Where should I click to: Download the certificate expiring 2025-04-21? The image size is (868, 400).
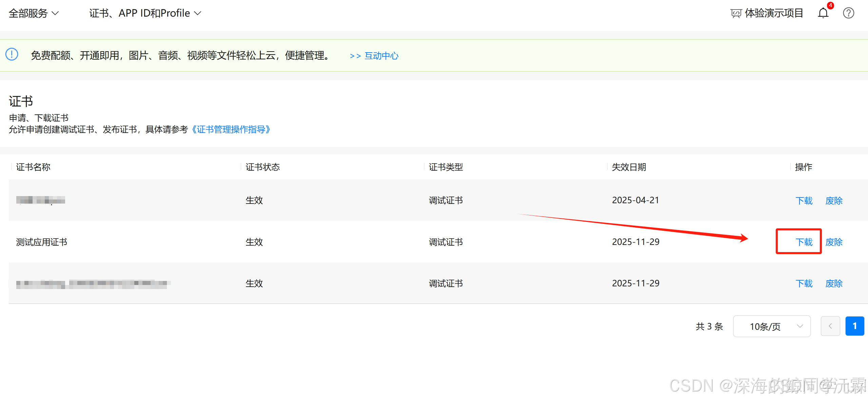804,201
